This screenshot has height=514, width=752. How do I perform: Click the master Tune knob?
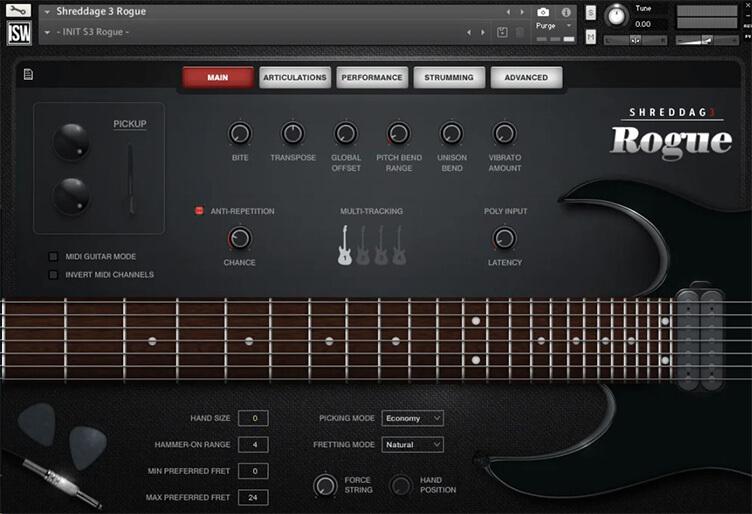(x=616, y=16)
